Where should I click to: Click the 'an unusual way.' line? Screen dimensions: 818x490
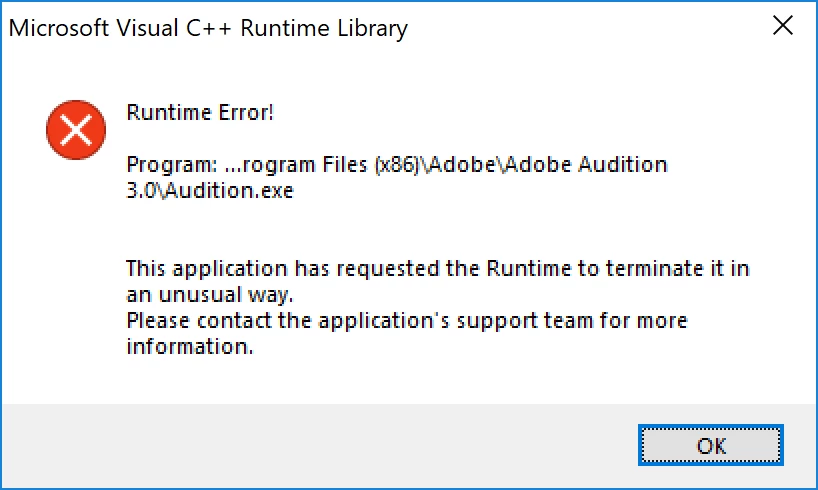click(x=210, y=295)
